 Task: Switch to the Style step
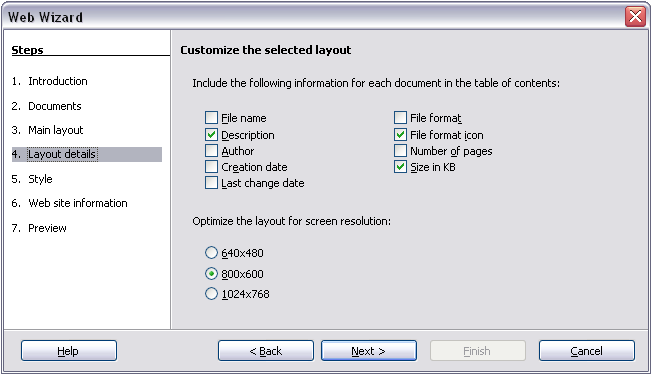pos(40,179)
